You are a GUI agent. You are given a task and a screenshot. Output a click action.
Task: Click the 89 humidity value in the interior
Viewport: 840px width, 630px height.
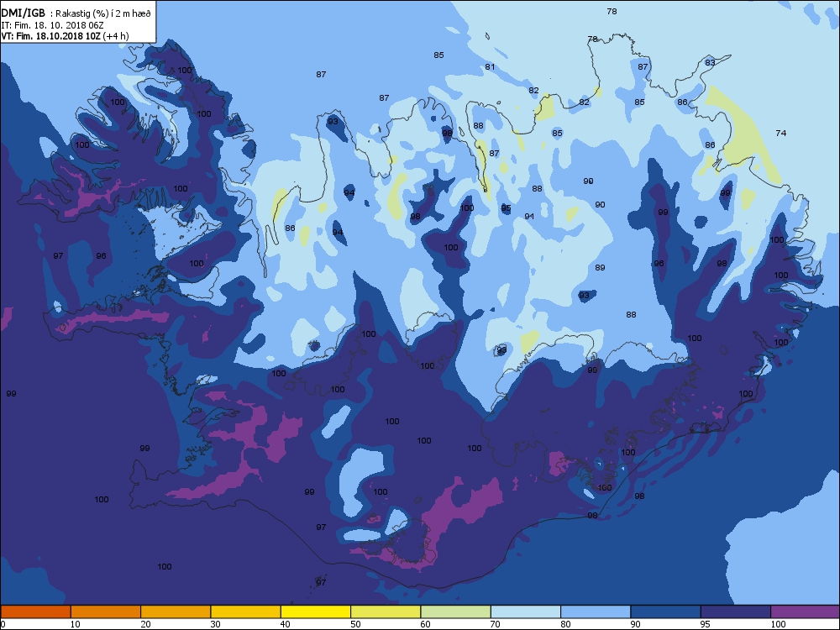pyautogui.click(x=600, y=268)
